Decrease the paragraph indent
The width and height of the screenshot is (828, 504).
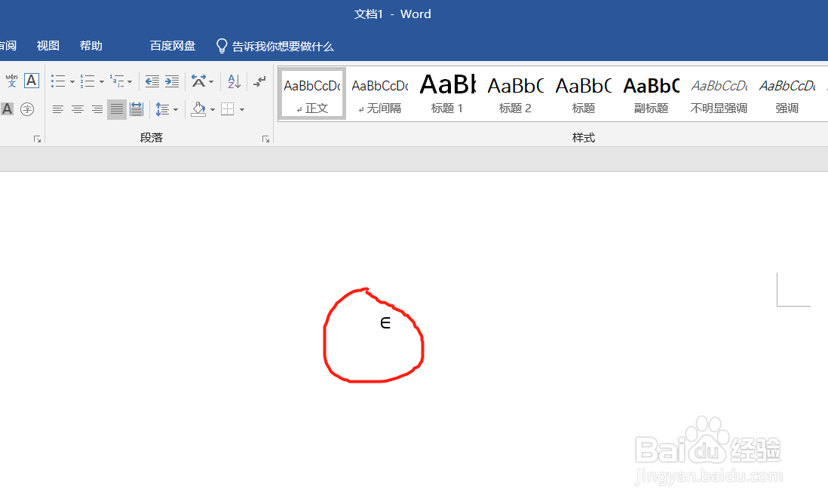click(152, 81)
